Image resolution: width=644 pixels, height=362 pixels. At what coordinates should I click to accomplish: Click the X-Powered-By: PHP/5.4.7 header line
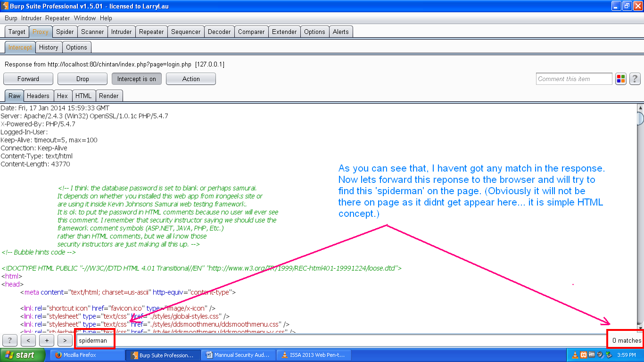coord(38,124)
